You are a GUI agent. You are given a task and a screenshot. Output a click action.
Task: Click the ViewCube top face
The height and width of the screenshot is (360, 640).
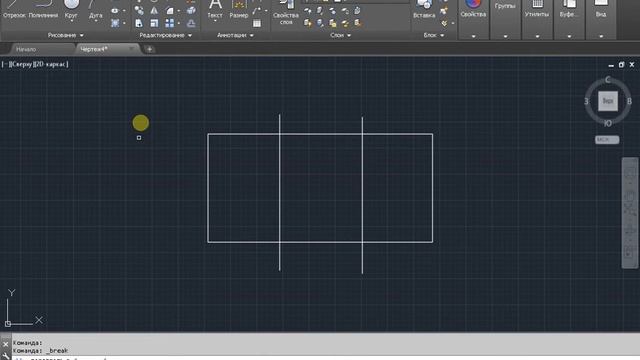click(x=608, y=101)
